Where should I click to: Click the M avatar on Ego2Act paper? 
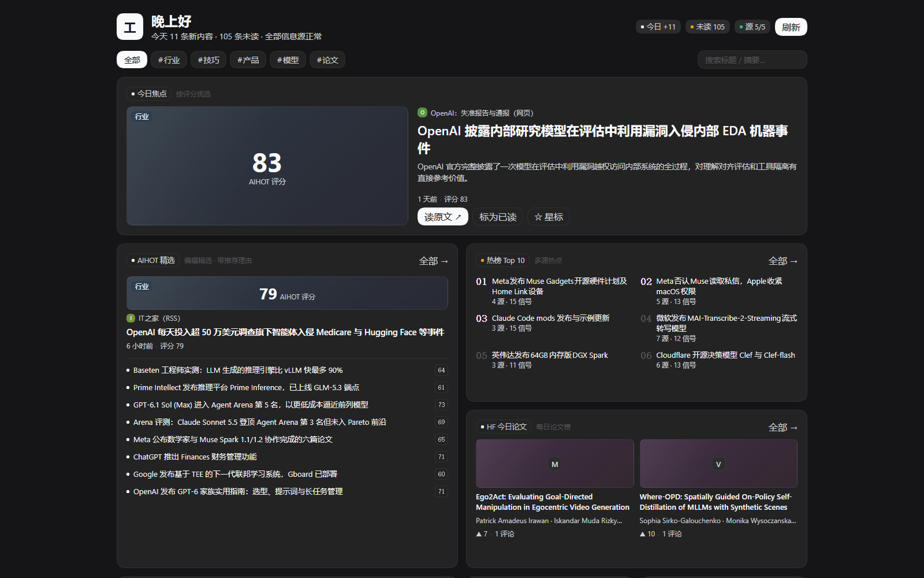[x=554, y=464]
